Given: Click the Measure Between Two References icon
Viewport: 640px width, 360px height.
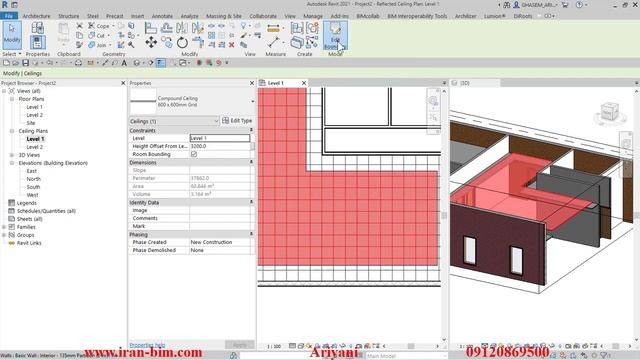Looking at the screenshot, I should [273, 29].
